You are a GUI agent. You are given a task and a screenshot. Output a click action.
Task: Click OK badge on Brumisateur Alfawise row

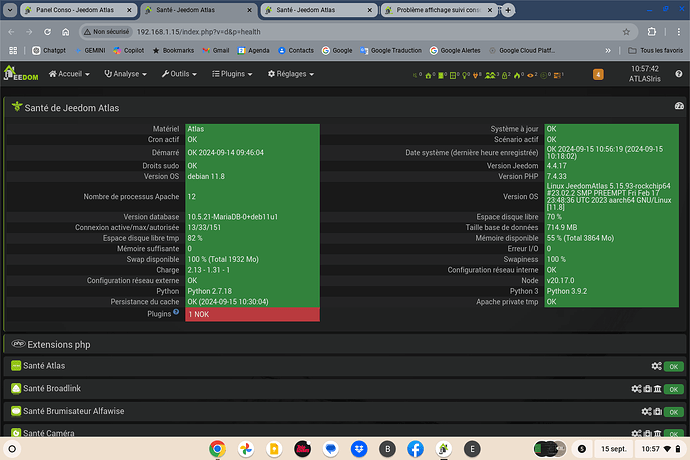[673, 412]
